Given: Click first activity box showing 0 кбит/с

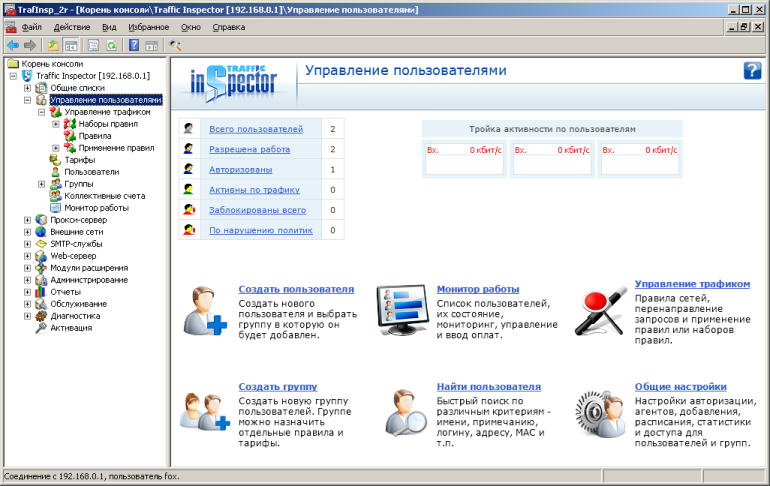Looking at the screenshot, I should pos(464,159).
